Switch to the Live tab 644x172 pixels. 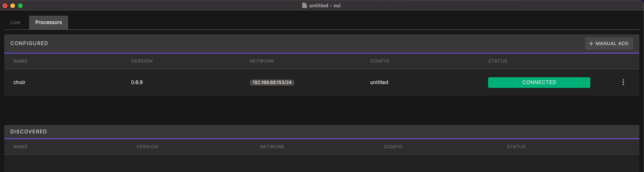coord(15,23)
